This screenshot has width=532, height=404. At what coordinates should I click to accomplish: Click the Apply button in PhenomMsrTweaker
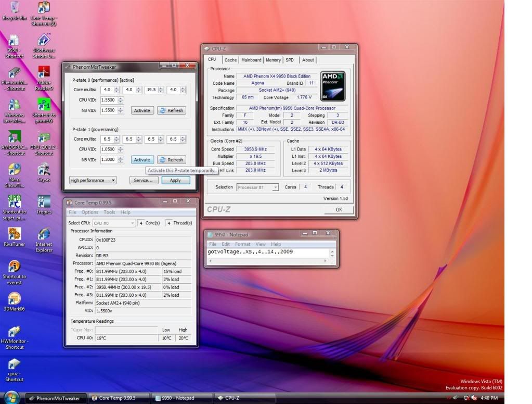(x=175, y=180)
